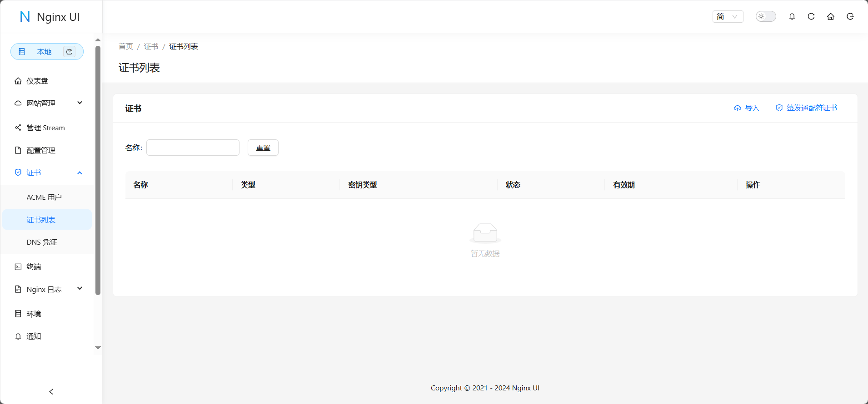This screenshot has width=868, height=404.
Task: Select the ACME 用户 menu item
Action: click(44, 197)
